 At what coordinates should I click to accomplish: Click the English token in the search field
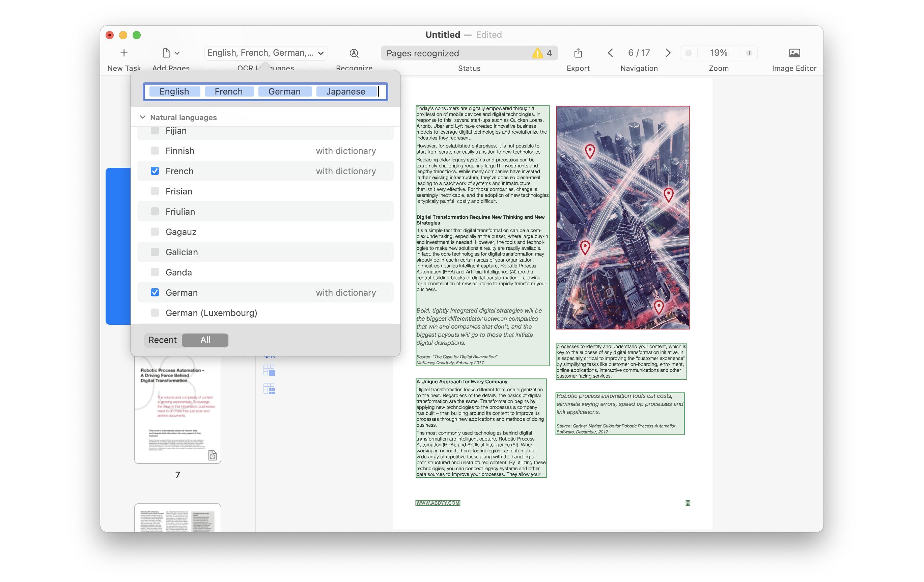[174, 91]
